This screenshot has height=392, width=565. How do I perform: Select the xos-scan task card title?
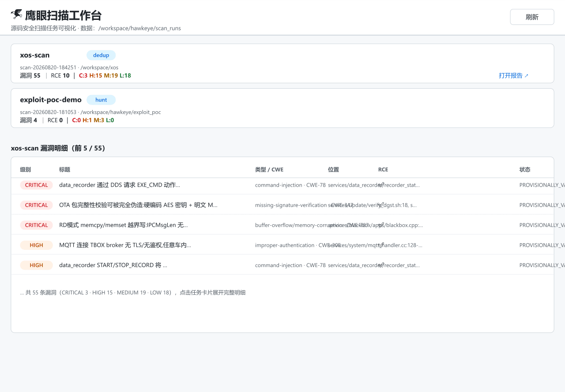pyautogui.click(x=35, y=55)
